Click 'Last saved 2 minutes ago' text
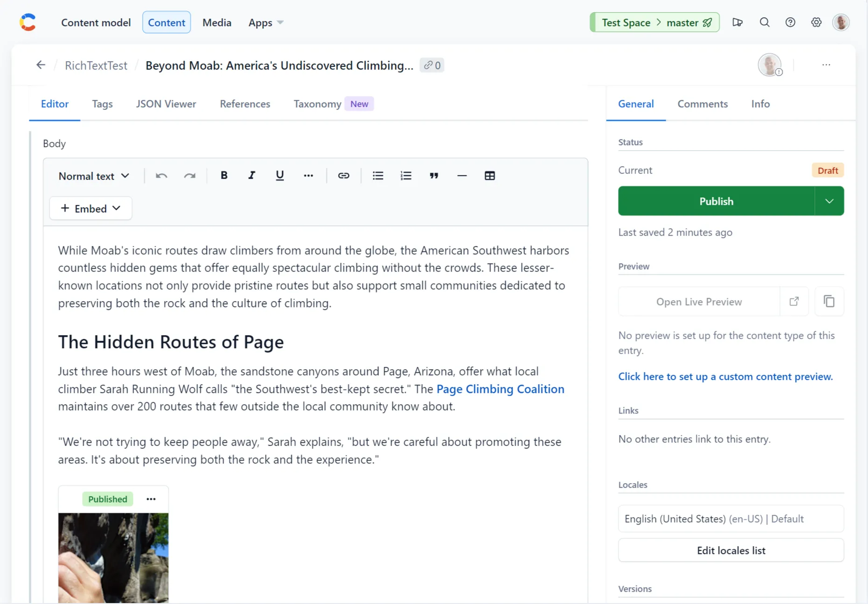 point(675,232)
